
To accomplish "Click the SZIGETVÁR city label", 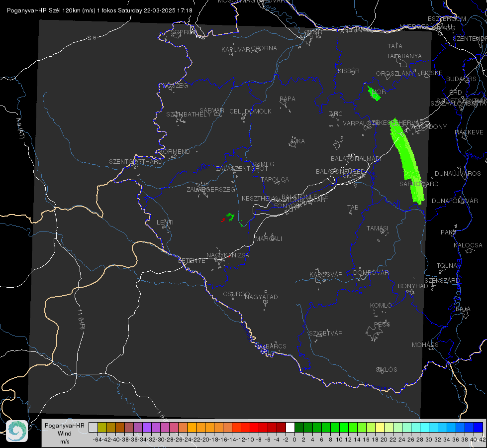I will click(325, 334).
